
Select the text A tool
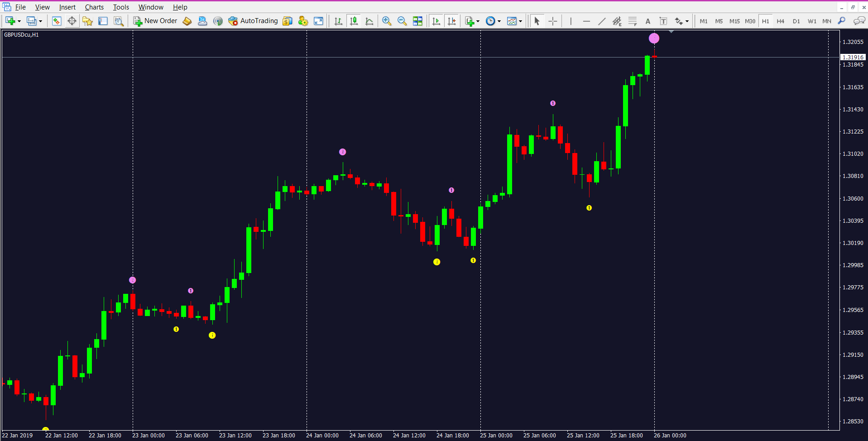coord(648,21)
